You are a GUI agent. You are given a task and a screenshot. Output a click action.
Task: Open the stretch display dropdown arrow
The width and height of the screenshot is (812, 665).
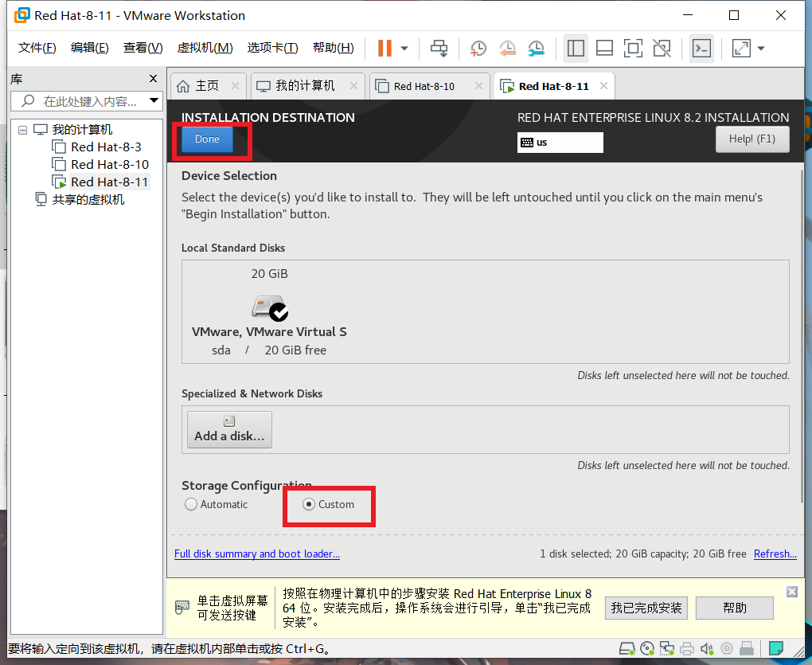coord(761,48)
